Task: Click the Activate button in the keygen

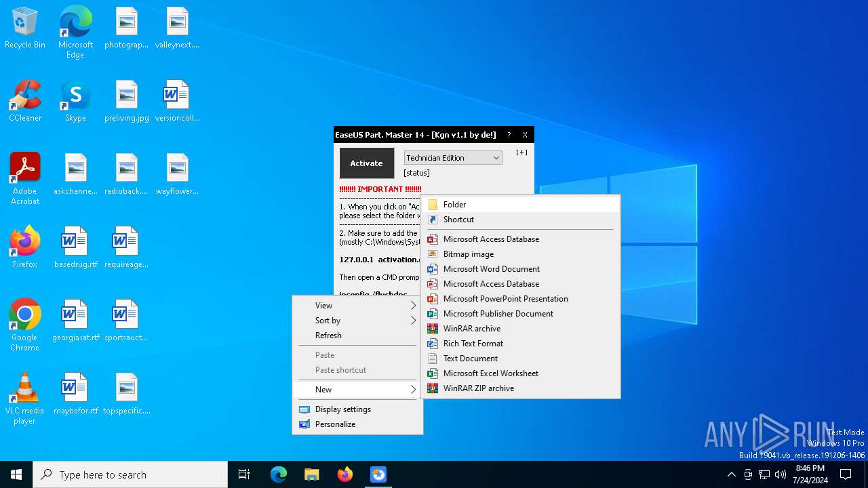Action: click(366, 163)
